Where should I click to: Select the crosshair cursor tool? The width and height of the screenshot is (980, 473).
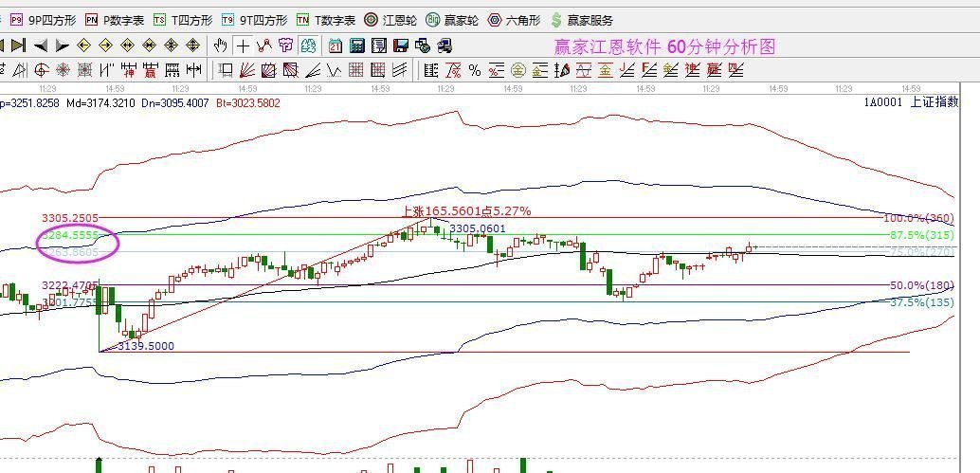pyautogui.click(x=243, y=45)
